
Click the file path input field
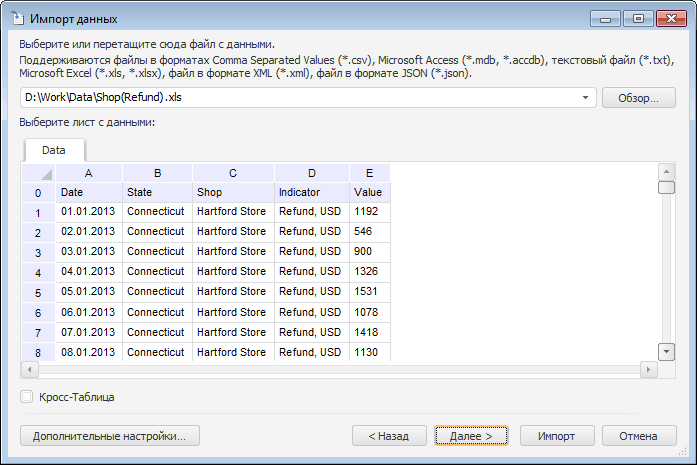(300, 98)
